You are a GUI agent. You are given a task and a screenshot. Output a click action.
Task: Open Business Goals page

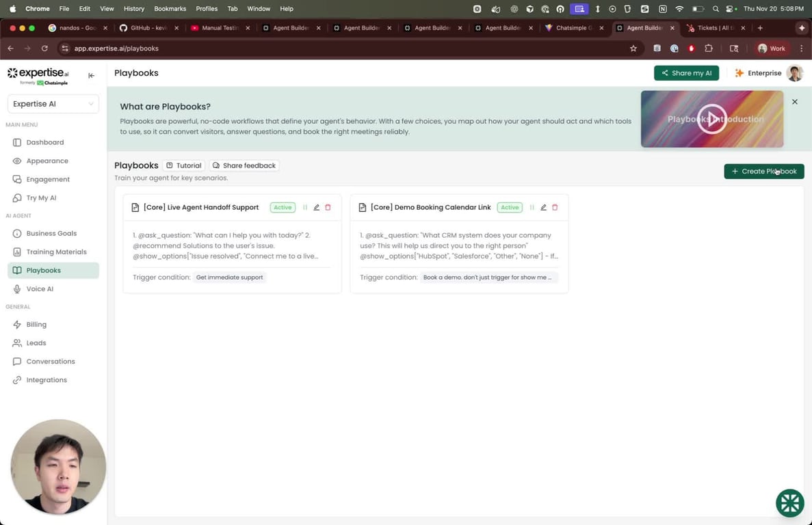pyautogui.click(x=53, y=233)
